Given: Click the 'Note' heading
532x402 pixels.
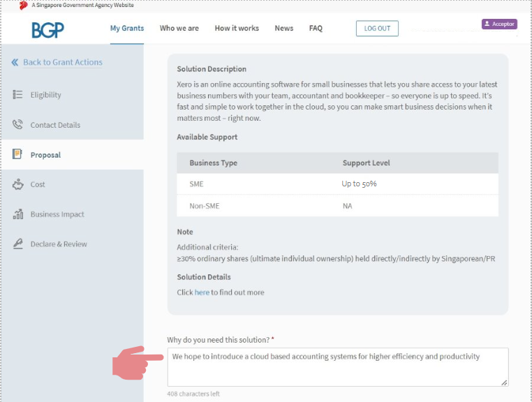Looking at the screenshot, I should 185,232.
